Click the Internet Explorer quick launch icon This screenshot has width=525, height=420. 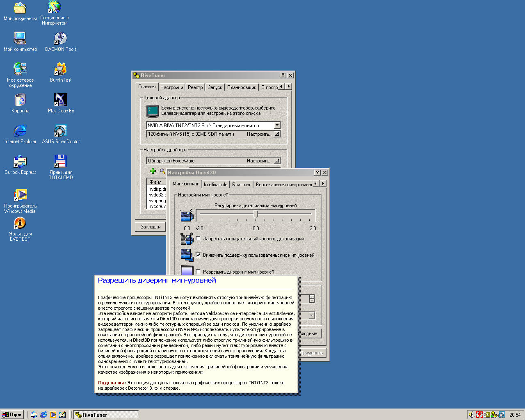43,415
